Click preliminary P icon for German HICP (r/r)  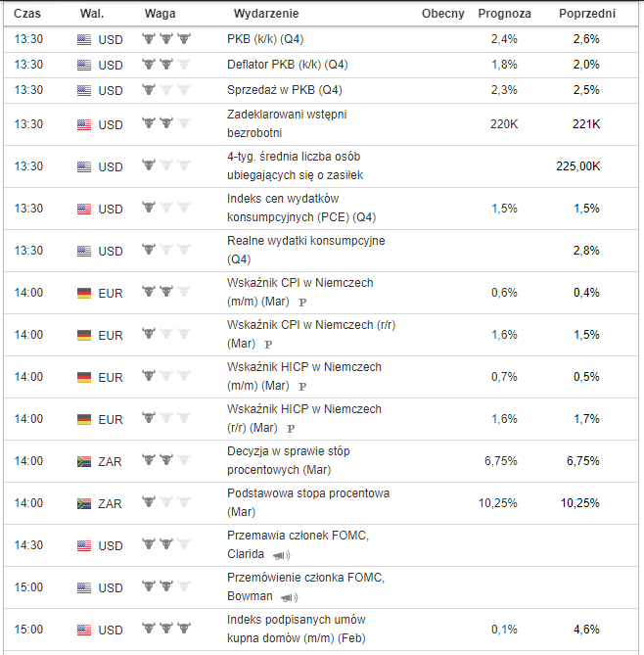291,429
